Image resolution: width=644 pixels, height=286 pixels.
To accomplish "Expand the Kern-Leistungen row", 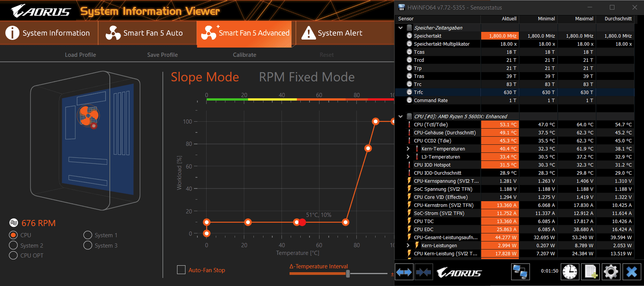I will pyautogui.click(x=408, y=245).
